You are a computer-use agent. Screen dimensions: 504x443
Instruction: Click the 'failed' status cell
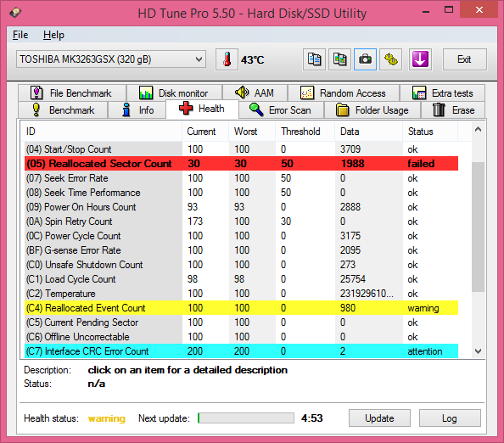coord(421,164)
